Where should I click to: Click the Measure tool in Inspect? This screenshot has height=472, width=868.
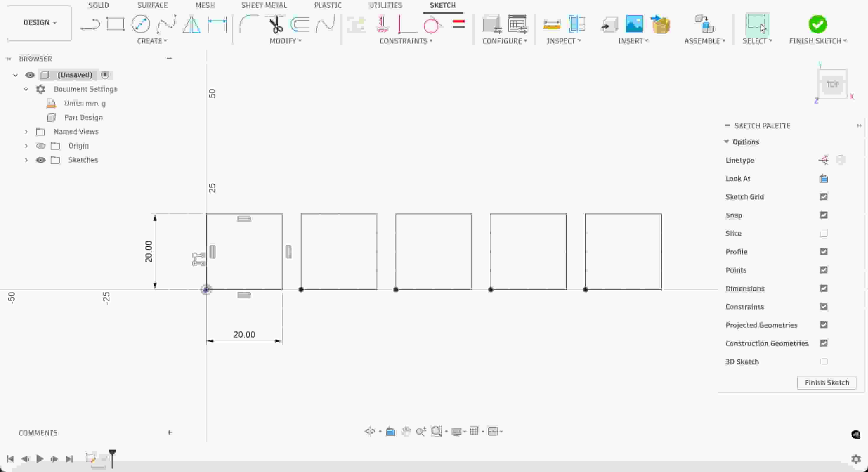(x=552, y=24)
